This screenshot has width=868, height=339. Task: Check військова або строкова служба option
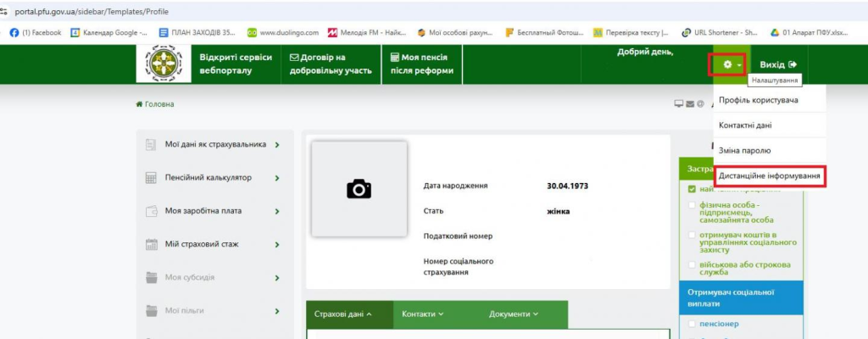tap(693, 264)
